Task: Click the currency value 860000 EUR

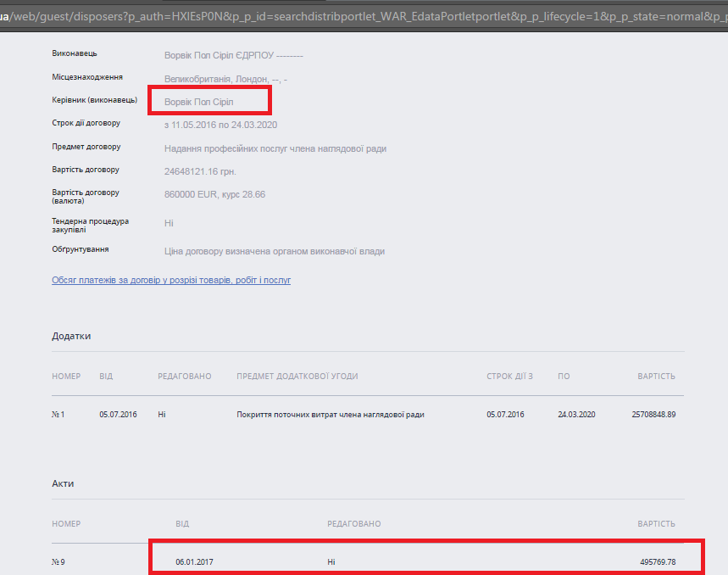Action: [x=214, y=194]
